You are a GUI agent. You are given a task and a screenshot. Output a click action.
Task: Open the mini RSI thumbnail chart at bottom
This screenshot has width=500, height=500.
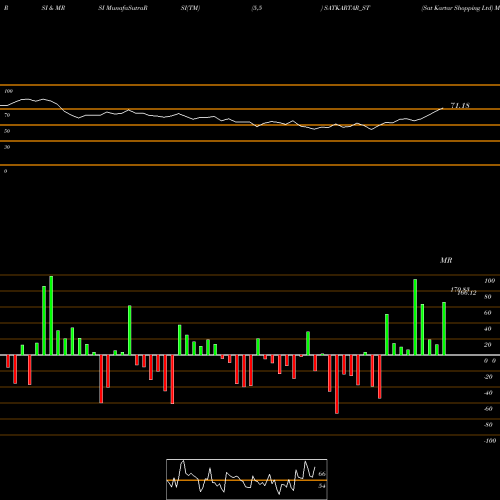pos(247,479)
